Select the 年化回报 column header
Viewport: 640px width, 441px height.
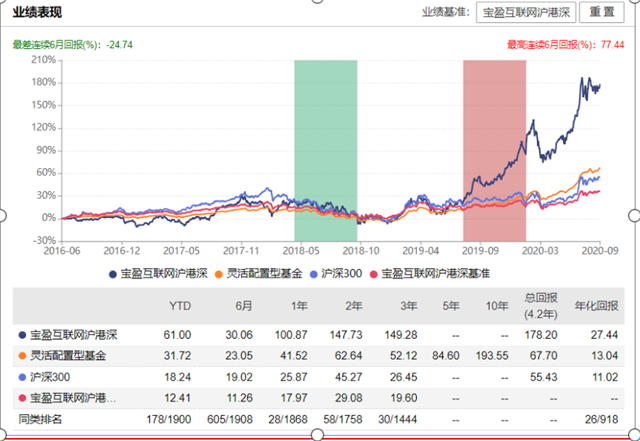[596, 306]
